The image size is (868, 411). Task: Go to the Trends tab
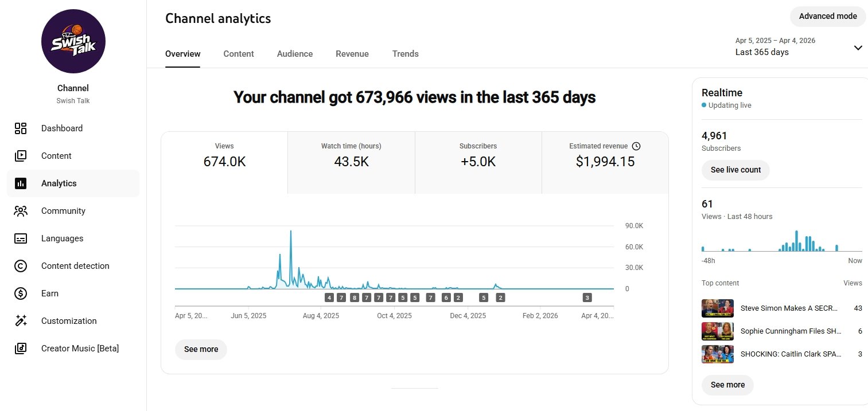[x=405, y=54]
